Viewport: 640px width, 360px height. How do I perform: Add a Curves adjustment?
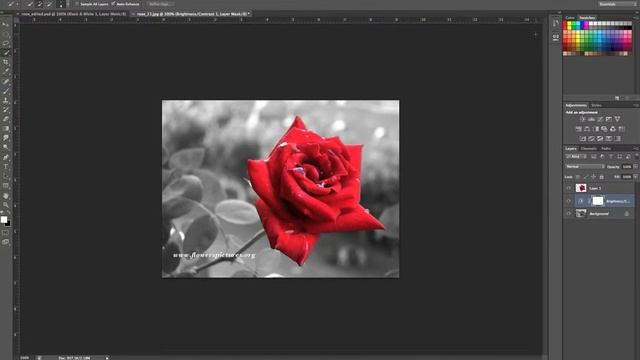(x=600, y=119)
